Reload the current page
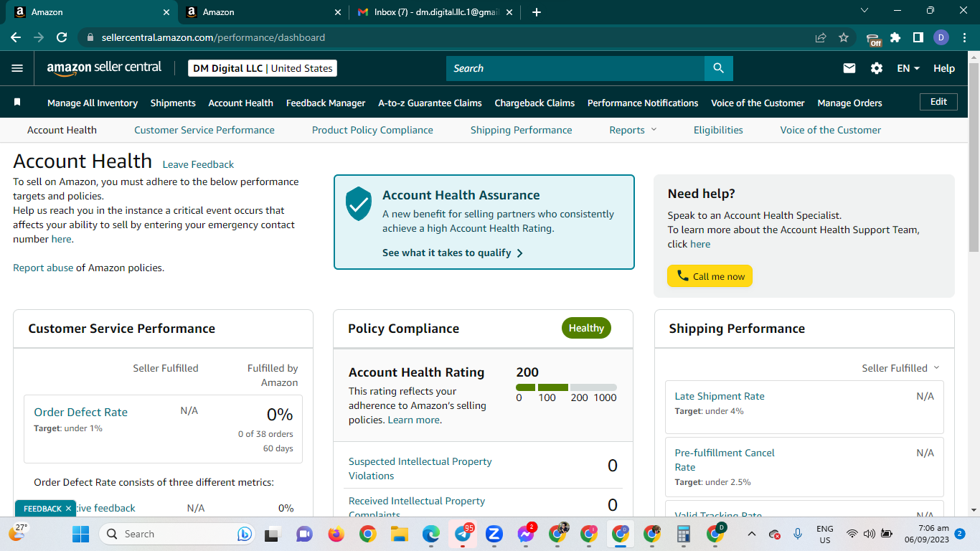 pos(62,37)
